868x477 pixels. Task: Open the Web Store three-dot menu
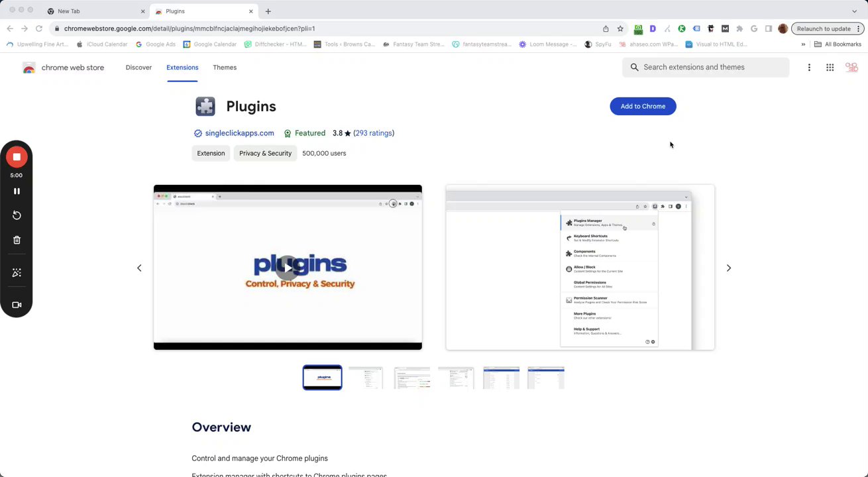[x=809, y=67]
